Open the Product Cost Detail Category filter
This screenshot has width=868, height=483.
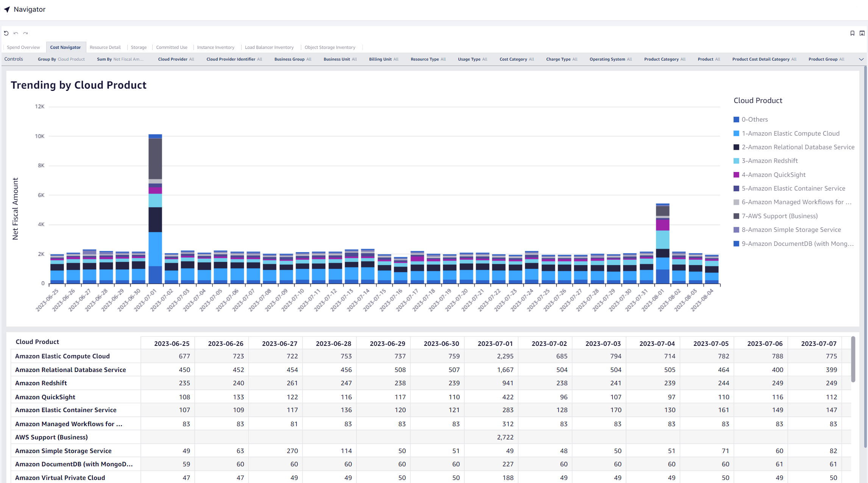[x=764, y=59]
